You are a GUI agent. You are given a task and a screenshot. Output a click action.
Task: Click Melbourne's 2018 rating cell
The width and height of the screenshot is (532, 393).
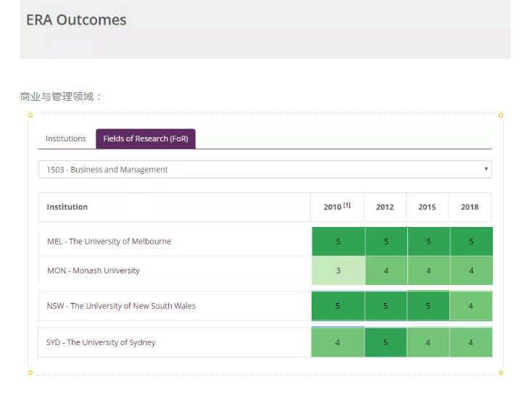[x=472, y=241]
